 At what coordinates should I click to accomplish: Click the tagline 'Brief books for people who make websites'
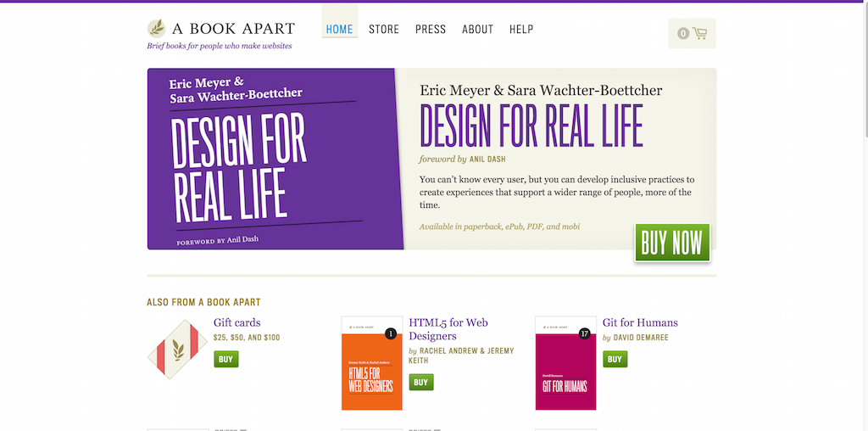(220, 46)
